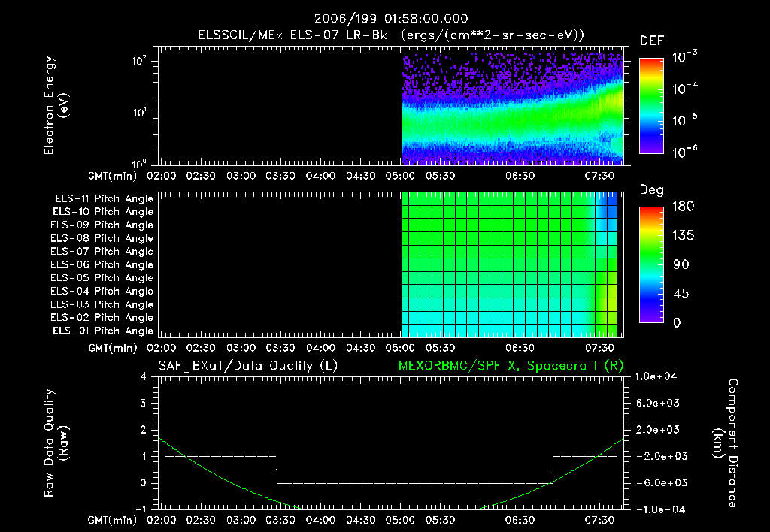Viewport: 770px width, 532px height.
Task: Click the SAF_BXuT/Data Quality (L) legend text
Action: pyautogui.click(x=248, y=366)
